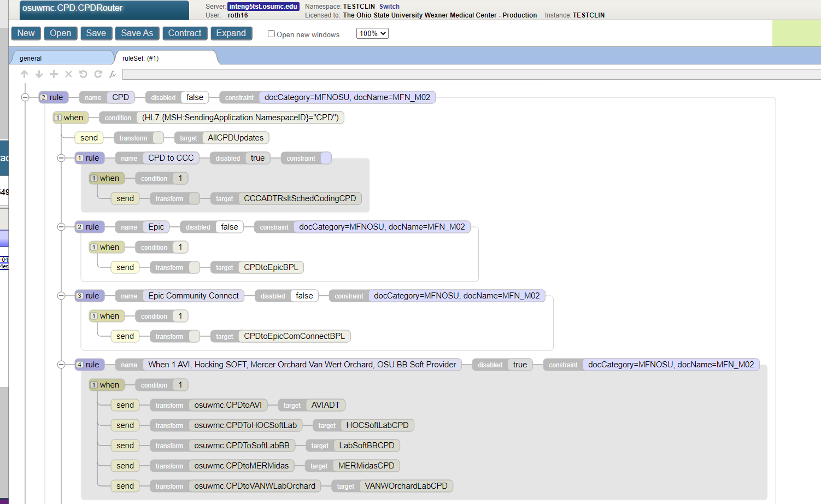This screenshot has height=504, width=821.
Task: Click the name value 'CPD'
Action: click(121, 97)
